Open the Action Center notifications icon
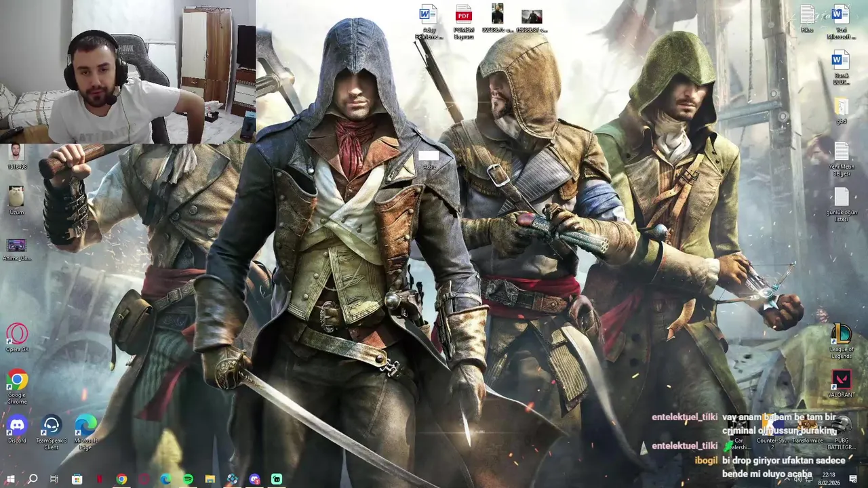This screenshot has height=488, width=868. click(853, 479)
